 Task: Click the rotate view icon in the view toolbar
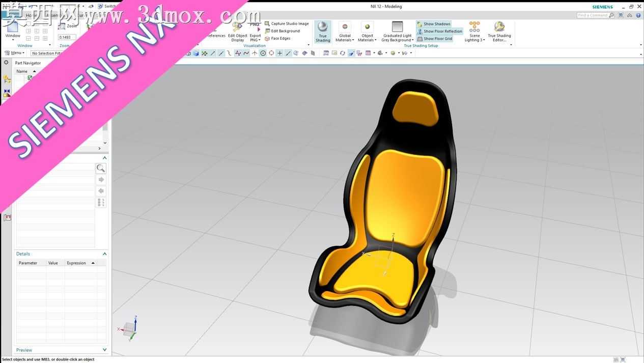coord(343,53)
